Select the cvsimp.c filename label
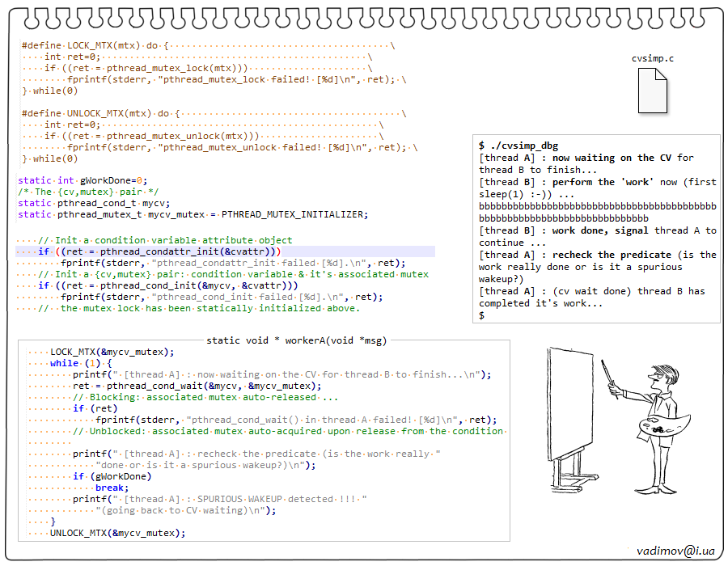 click(652, 59)
